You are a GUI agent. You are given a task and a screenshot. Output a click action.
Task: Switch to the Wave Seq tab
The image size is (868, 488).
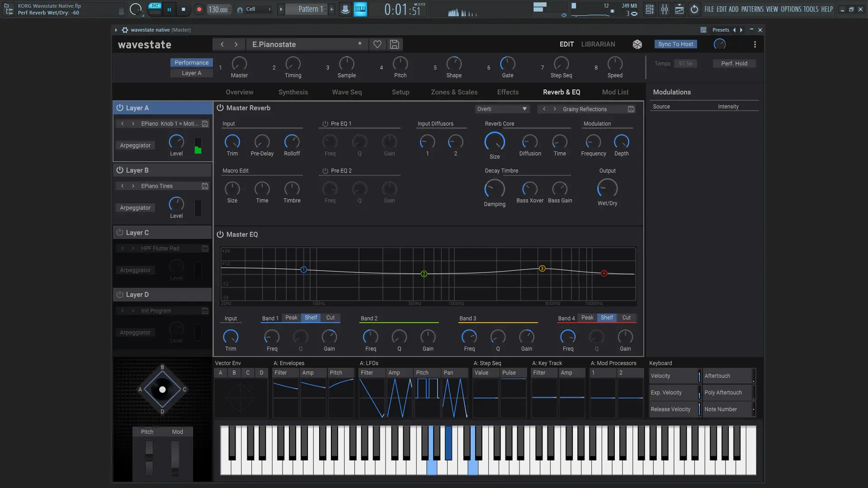click(347, 92)
